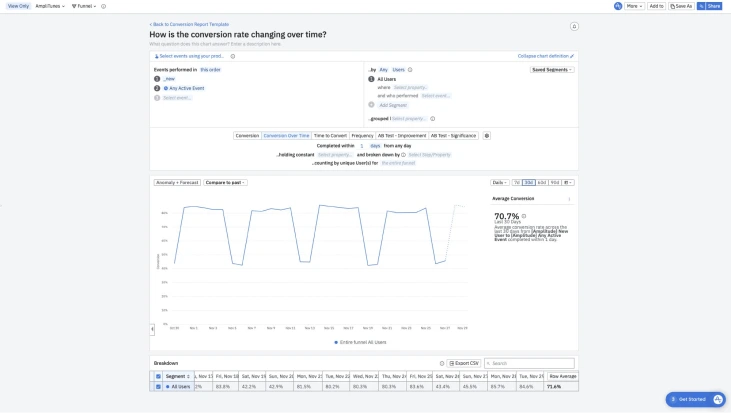731x413 pixels.
Task: Switch to the Time to Convert tab
Action: [x=330, y=135]
